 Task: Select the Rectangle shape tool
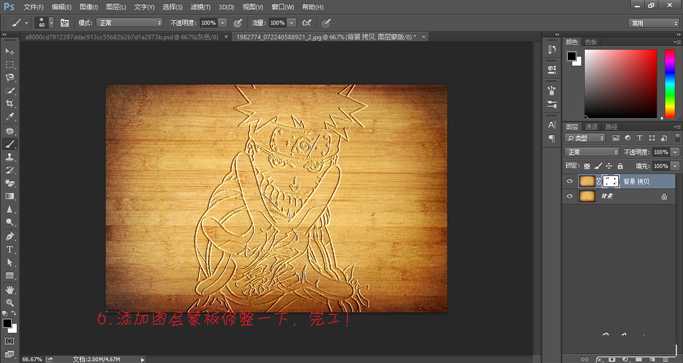tap(9, 276)
